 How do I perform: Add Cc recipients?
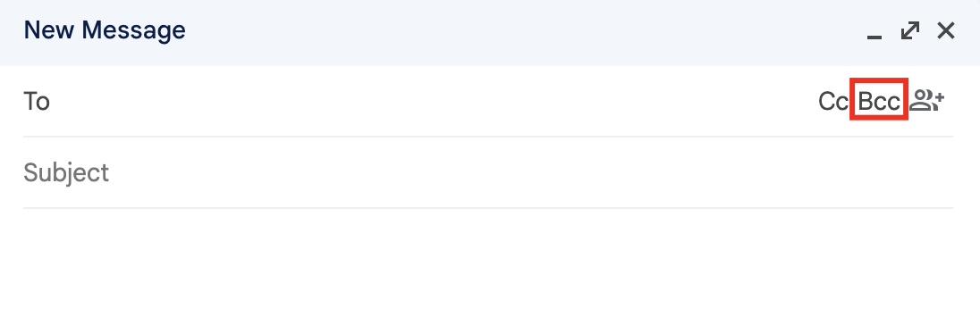point(833,101)
